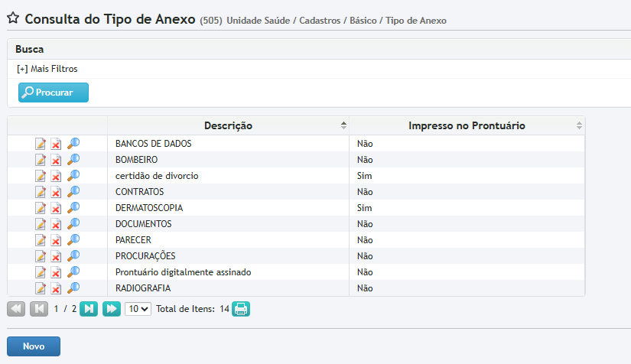Viewport: 631px width, 364px height.
Task: Delete the RADIOGRAFIA attachment type
Action: pyautogui.click(x=57, y=288)
